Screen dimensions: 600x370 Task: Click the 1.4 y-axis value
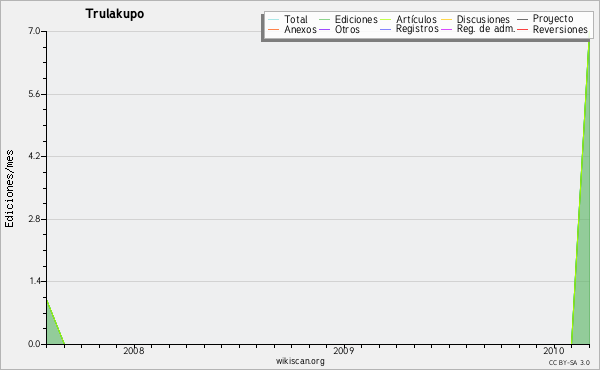click(x=35, y=281)
